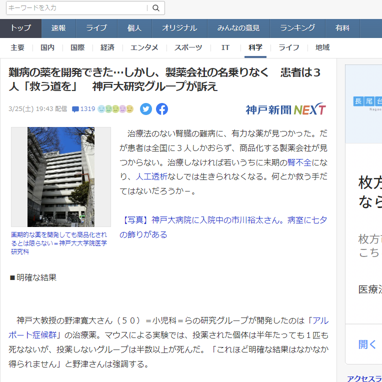Image resolution: width=382 pixels, height=382 pixels.
Task: Open the 神戸新聞NEXT publisher logo
Action: point(286,109)
